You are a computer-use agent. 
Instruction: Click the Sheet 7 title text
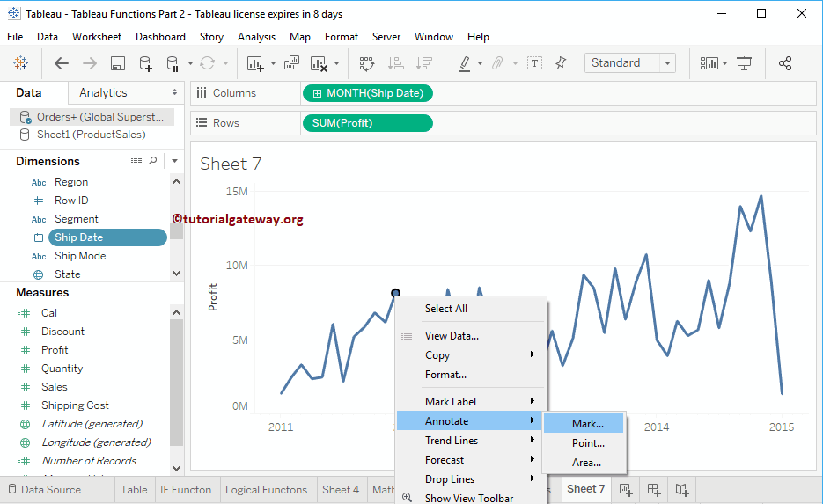click(x=231, y=164)
